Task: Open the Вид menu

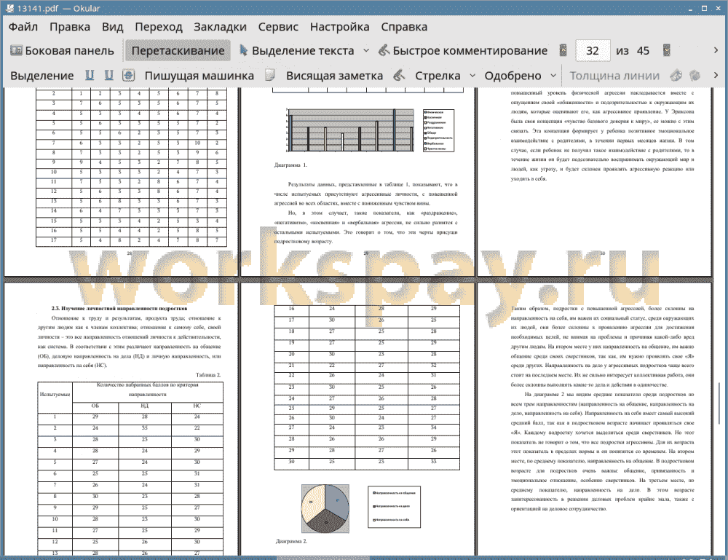Action: (x=112, y=27)
